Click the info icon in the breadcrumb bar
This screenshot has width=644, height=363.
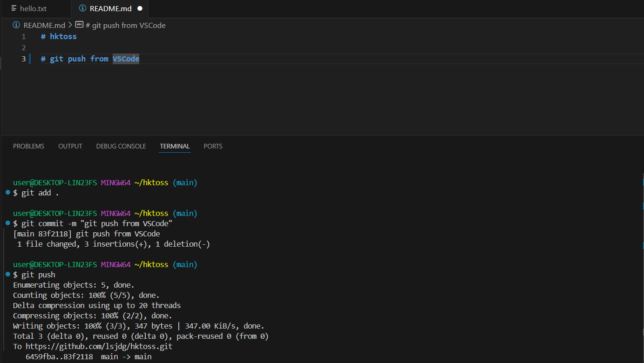[16, 25]
